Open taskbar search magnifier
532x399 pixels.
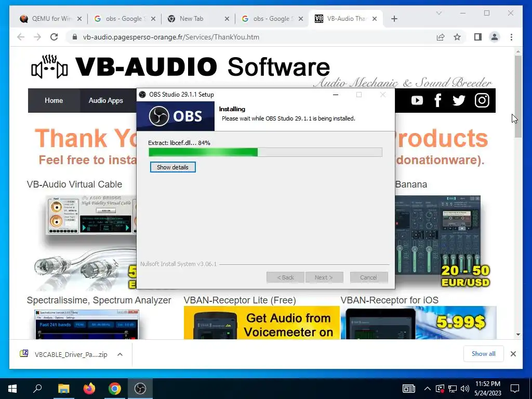37,389
